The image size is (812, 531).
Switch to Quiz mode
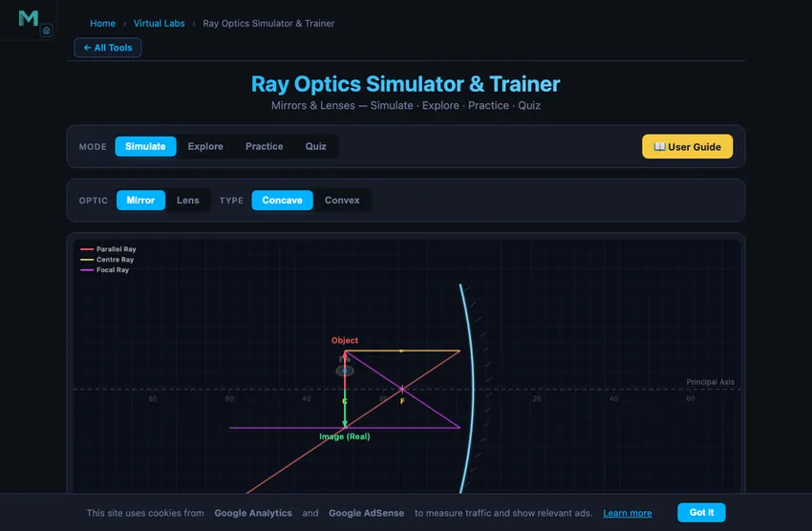tap(316, 146)
